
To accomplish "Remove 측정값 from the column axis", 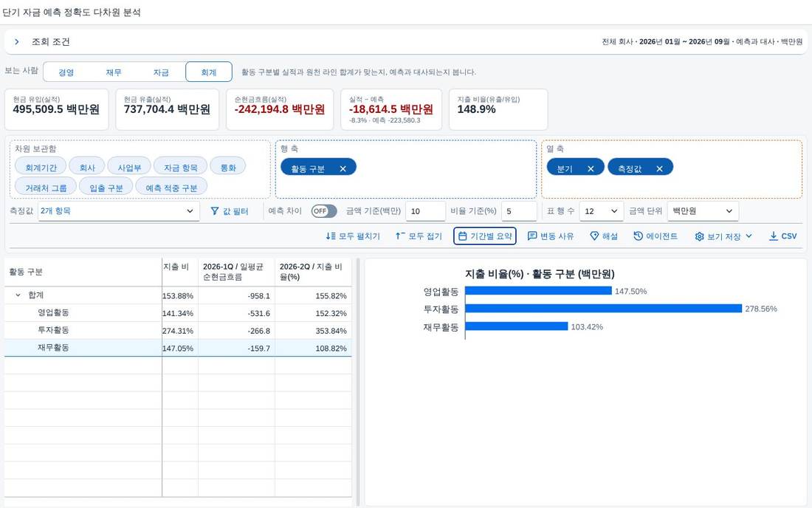I will (659, 168).
